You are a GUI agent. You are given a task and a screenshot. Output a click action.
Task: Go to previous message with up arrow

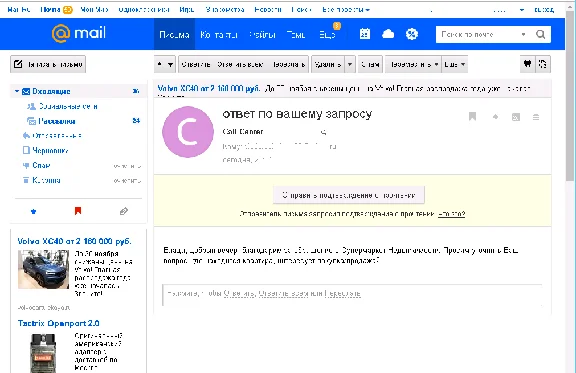tap(160, 64)
